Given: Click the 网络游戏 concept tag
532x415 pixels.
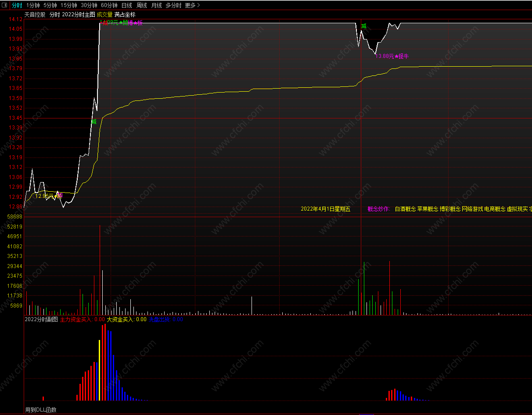Looking at the screenshot, I should coord(472,209).
